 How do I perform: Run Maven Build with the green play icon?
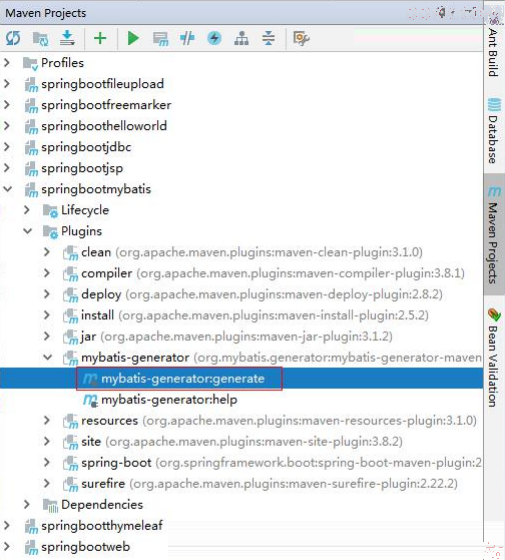click(133, 38)
